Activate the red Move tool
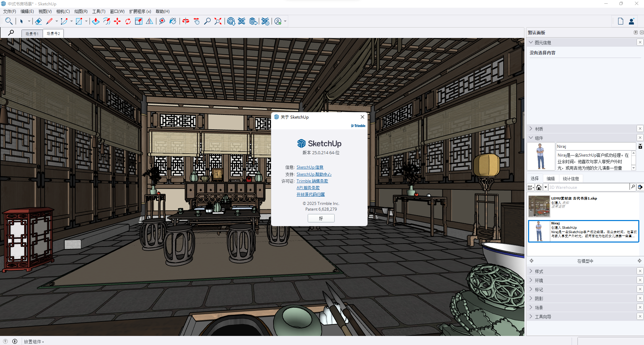 (117, 21)
